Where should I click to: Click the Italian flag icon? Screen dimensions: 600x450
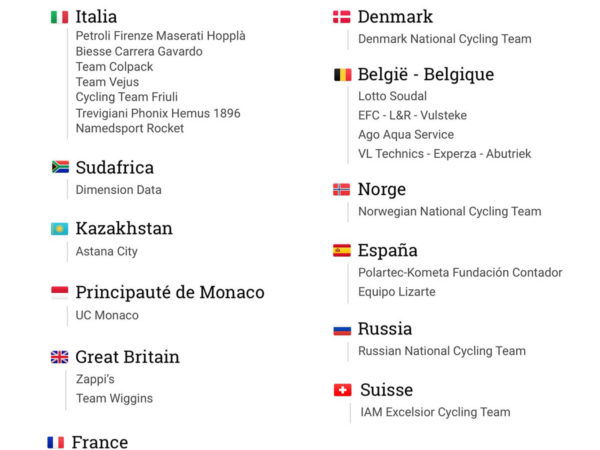pyautogui.click(x=59, y=17)
